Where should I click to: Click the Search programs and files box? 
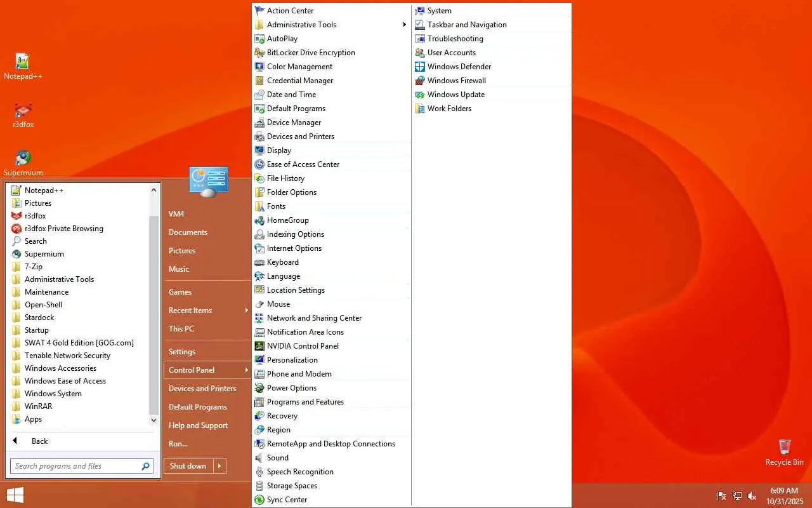coord(81,466)
